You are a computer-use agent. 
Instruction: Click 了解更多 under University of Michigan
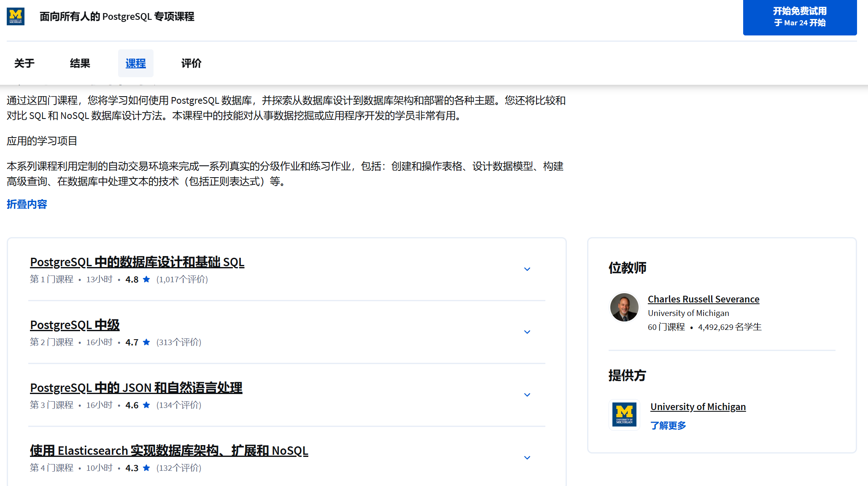[x=668, y=426]
